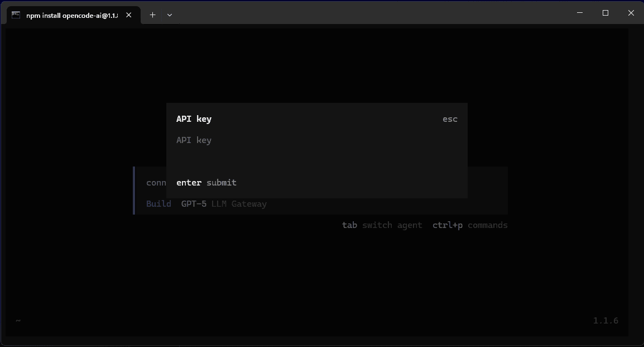644x347 pixels.
Task: Click the home directory tilde indicator
Action: tap(17, 320)
